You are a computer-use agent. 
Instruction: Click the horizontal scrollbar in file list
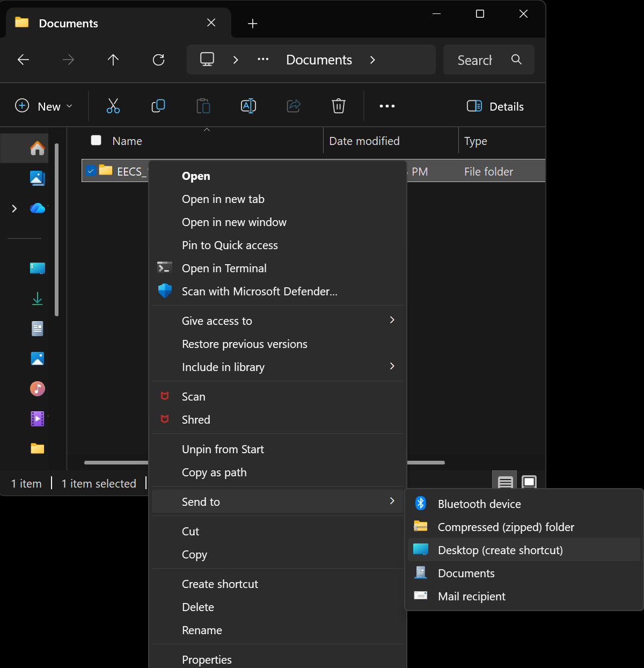(x=265, y=462)
